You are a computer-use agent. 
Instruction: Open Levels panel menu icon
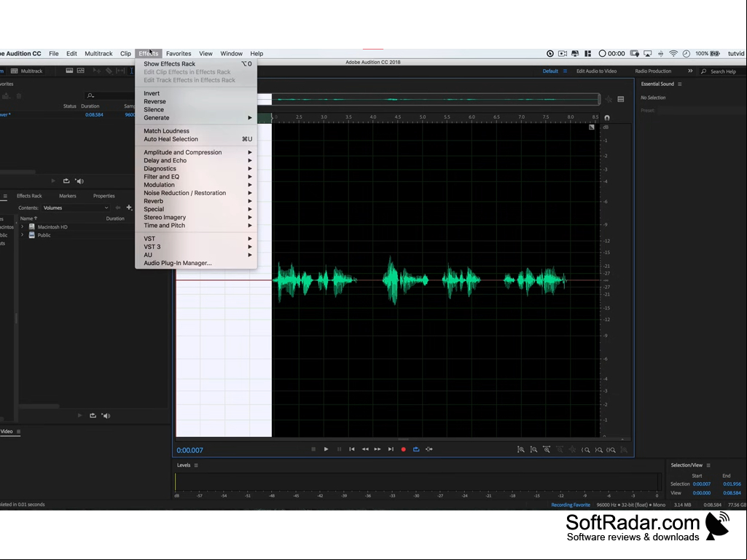196,465
